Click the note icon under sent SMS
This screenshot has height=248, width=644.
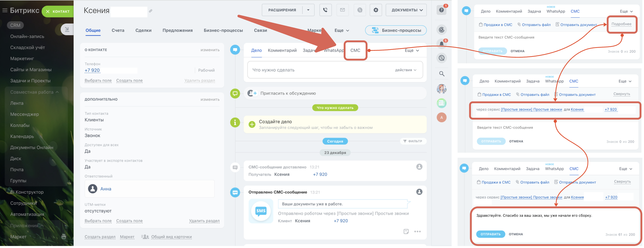point(406,231)
